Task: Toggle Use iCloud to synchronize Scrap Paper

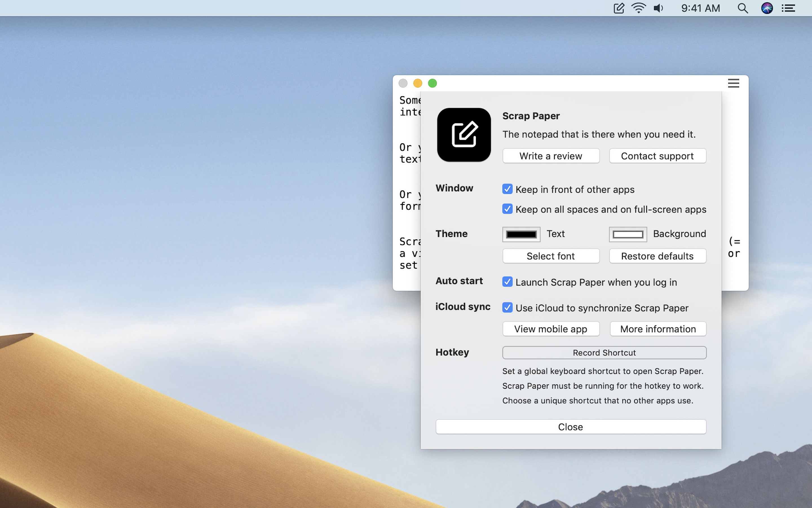Action: (x=507, y=308)
